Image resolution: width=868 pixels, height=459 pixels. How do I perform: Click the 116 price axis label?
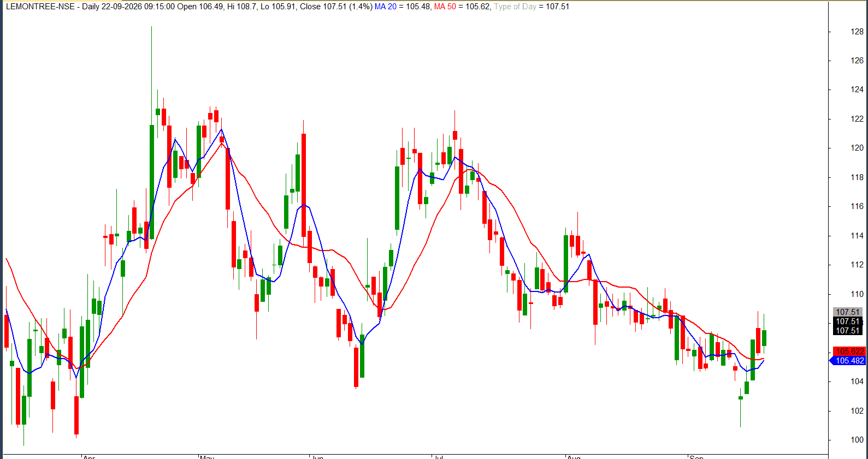[x=857, y=206]
